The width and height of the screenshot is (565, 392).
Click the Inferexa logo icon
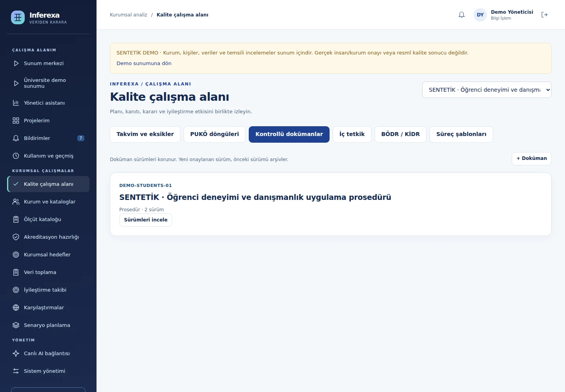[x=18, y=17]
